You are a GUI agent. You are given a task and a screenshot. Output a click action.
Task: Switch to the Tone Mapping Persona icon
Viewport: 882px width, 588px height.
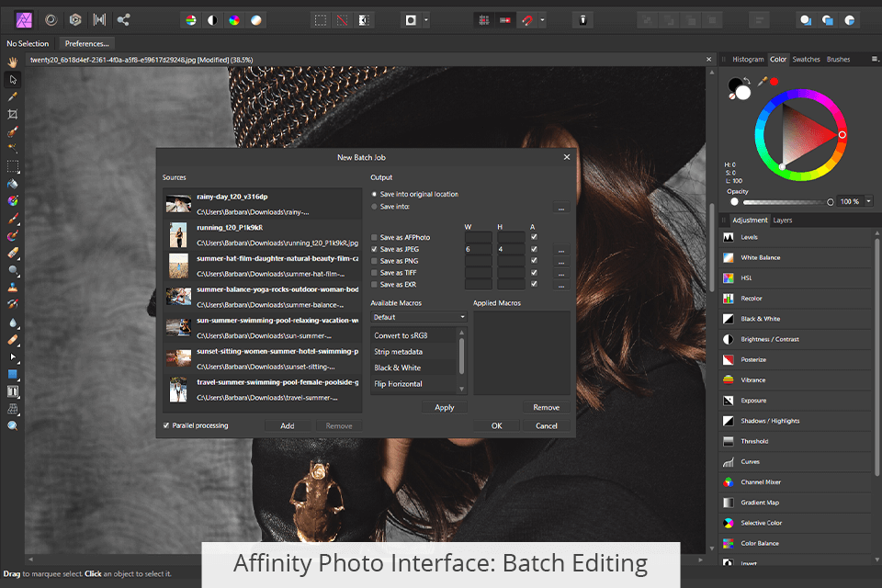tap(99, 20)
